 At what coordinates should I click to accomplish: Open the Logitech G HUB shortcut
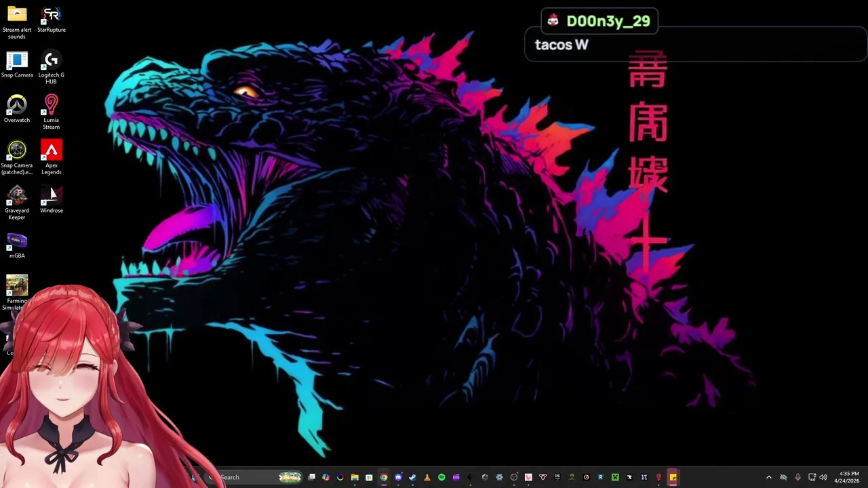(52, 68)
